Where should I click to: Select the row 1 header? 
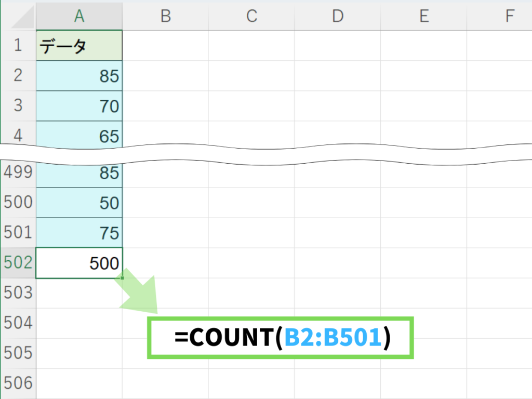pos(18,46)
